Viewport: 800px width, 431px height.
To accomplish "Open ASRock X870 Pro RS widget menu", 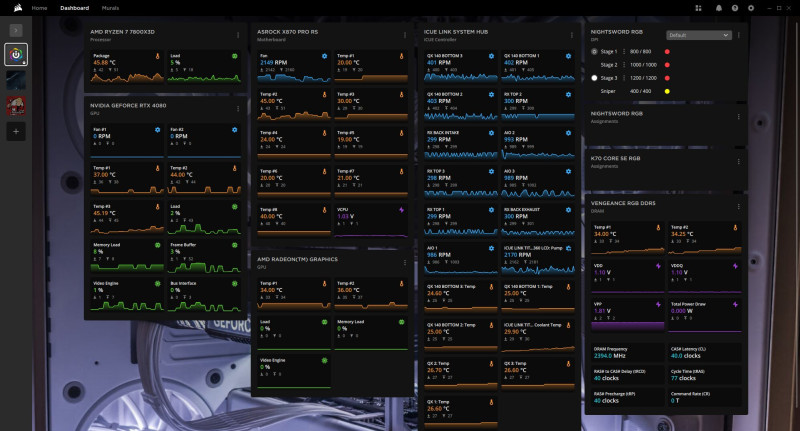I will point(405,35).
